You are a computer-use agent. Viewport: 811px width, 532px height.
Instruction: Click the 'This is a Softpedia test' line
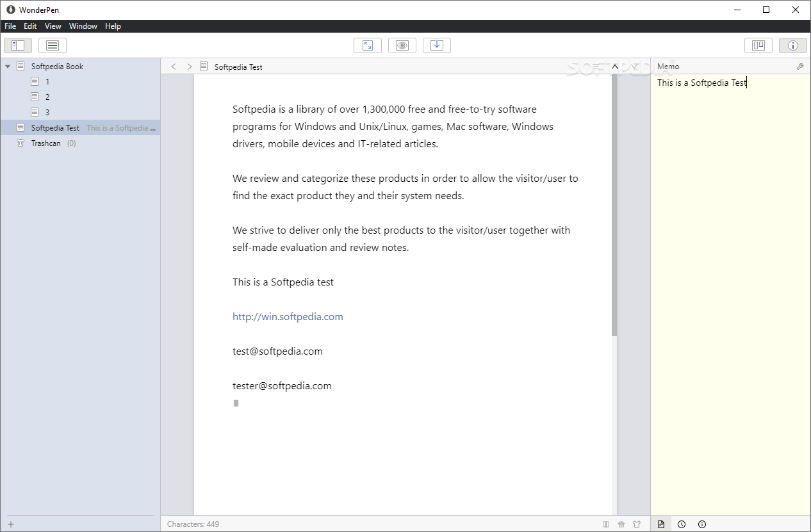point(283,282)
